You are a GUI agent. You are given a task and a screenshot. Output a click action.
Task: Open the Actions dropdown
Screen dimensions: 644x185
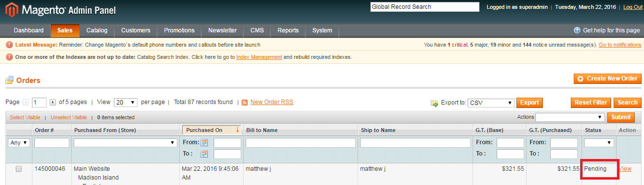570,117
